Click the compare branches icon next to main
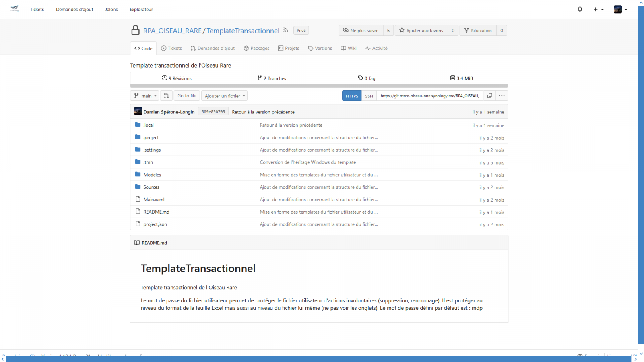This screenshot has height=362, width=644. (x=166, y=96)
